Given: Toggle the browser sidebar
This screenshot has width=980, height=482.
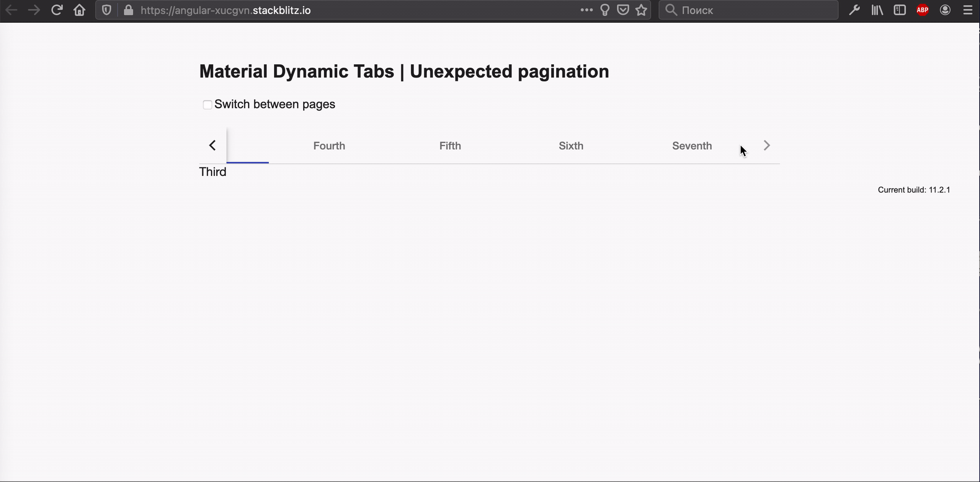Looking at the screenshot, I should coord(900,10).
